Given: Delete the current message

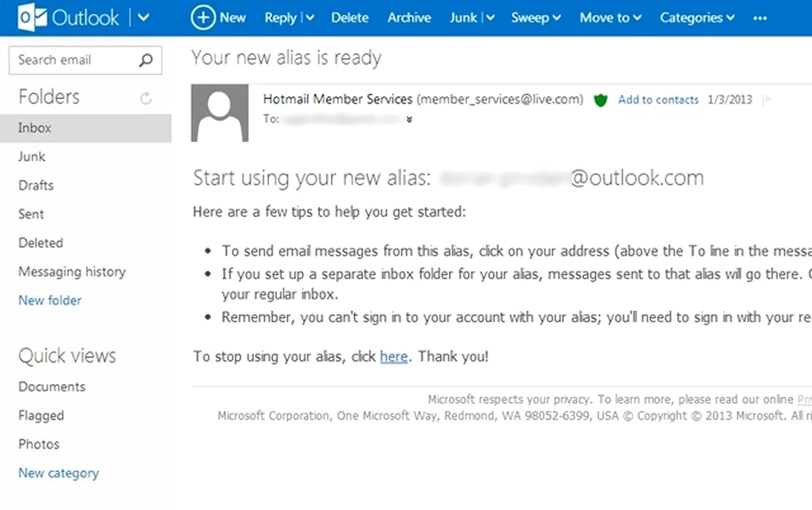Looking at the screenshot, I should pyautogui.click(x=350, y=17).
